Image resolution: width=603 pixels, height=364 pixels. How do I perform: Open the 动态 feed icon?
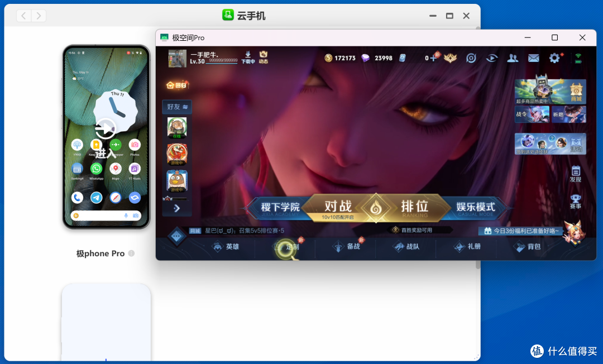(x=264, y=58)
